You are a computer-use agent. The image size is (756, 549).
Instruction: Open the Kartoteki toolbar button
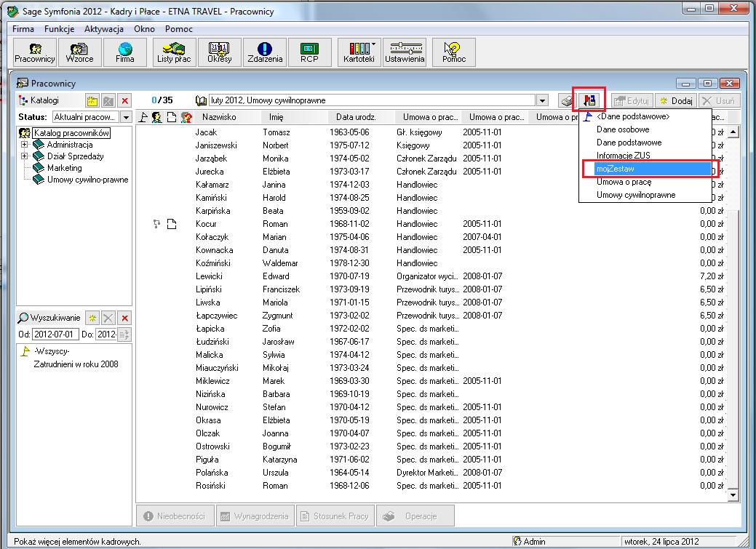[359, 52]
